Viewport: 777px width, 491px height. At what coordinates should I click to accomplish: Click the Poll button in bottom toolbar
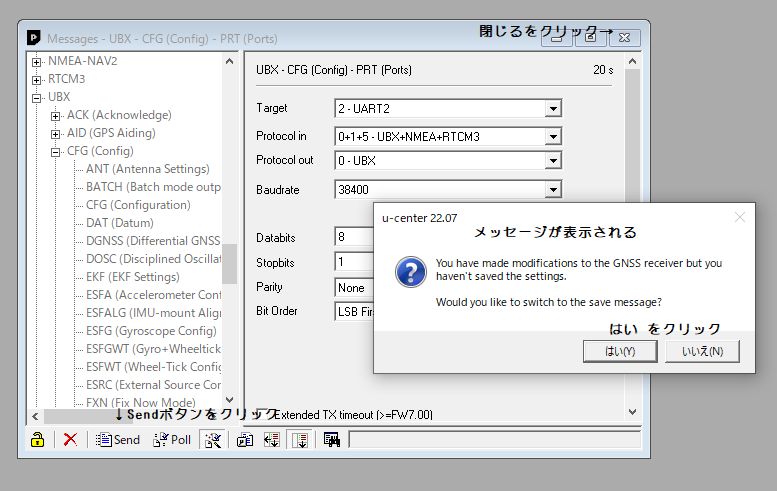[172, 439]
